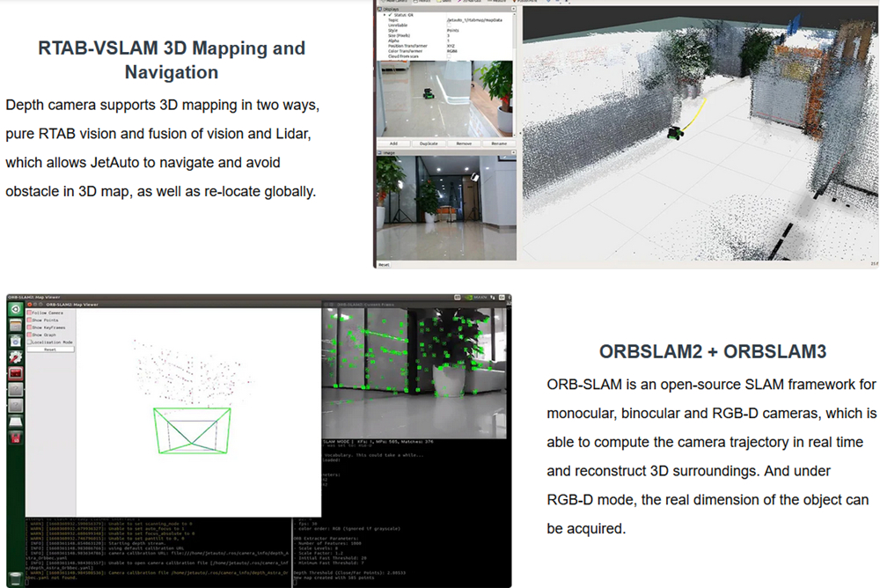Toggle the Follow Camera checkbox
880x588 pixels.
pyautogui.click(x=30, y=312)
